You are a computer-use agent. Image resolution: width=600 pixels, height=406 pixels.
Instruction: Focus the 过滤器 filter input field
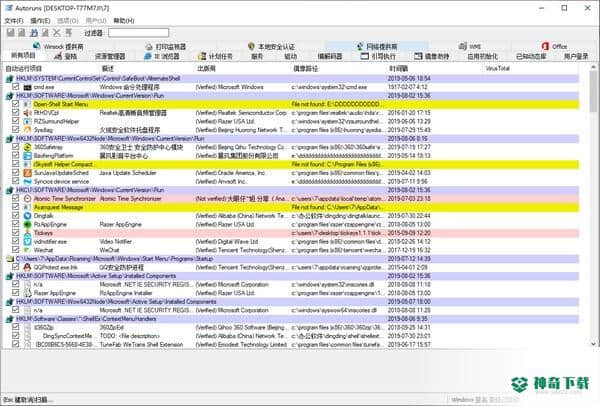pyautogui.click(x=139, y=33)
